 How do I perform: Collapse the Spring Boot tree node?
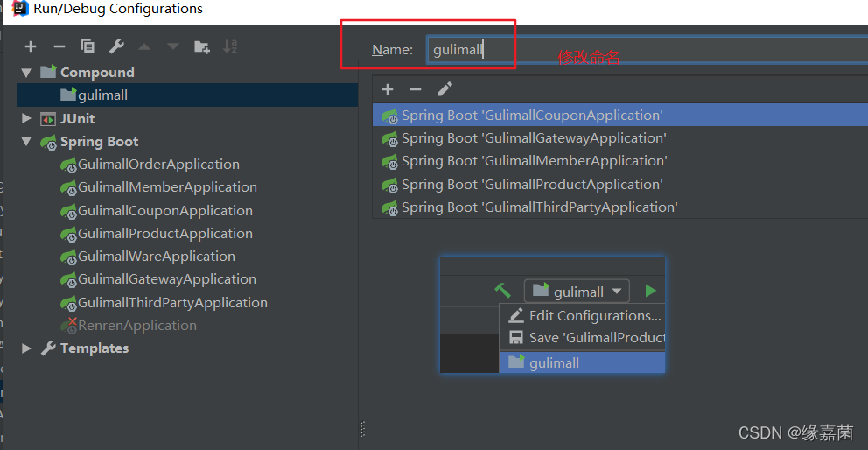pyautogui.click(x=26, y=142)
